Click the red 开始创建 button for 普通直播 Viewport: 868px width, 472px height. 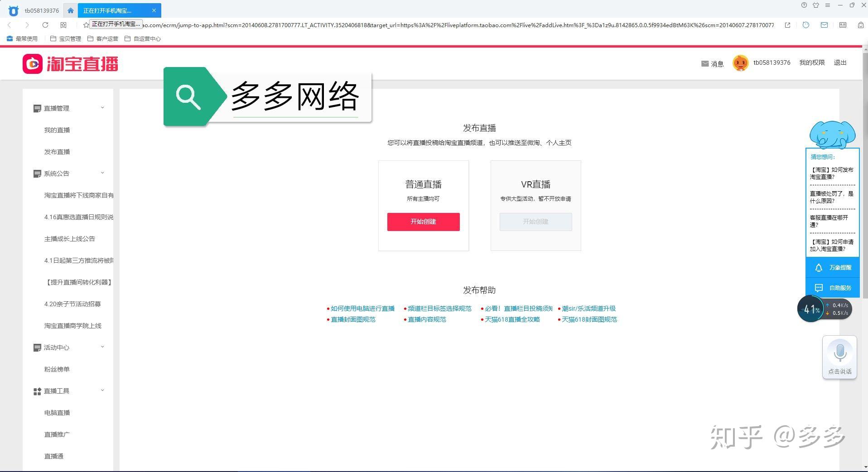pyautogui.click(x=423, y=222)
